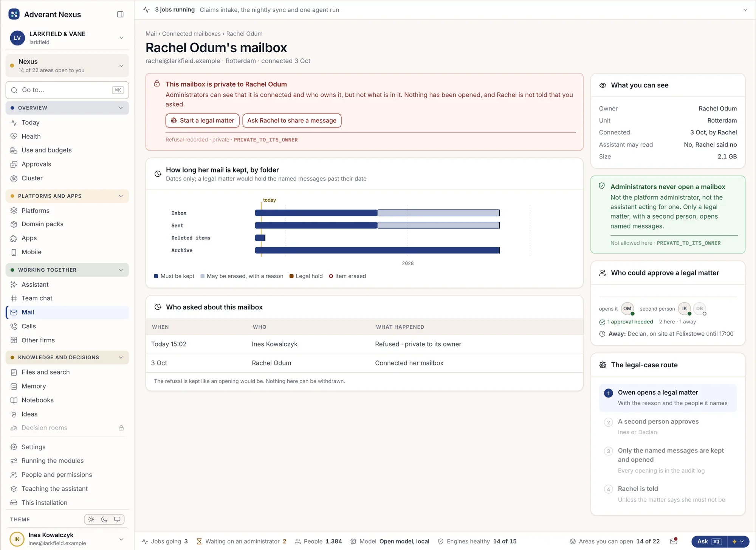Expand the running jobs banner chevron

[x=745, y=10]
